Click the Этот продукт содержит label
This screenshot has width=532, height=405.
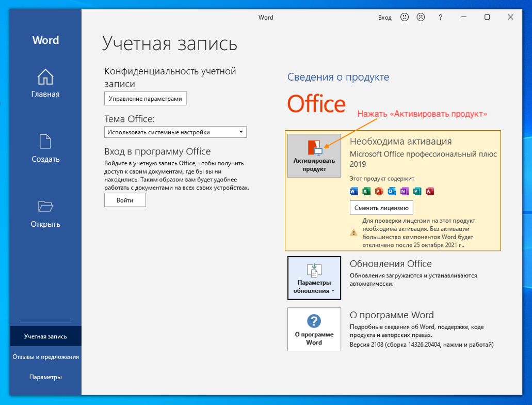(x=382, y=179)
